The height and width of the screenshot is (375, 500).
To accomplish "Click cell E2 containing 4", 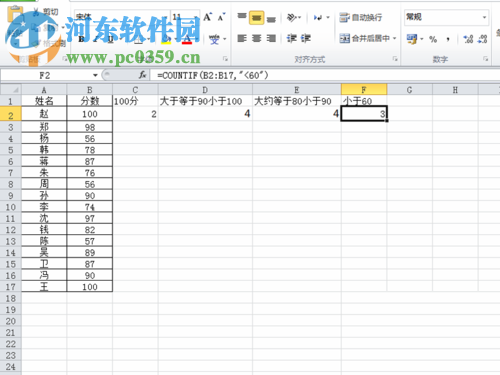I will 297,114.
